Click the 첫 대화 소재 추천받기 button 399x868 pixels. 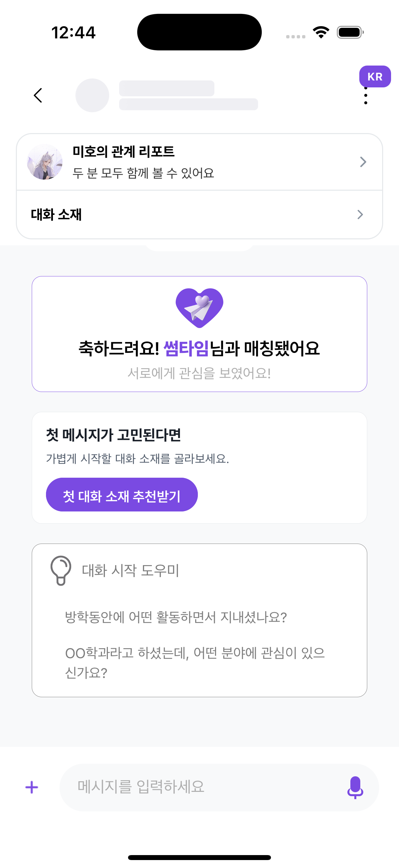[x=121, y=495]
